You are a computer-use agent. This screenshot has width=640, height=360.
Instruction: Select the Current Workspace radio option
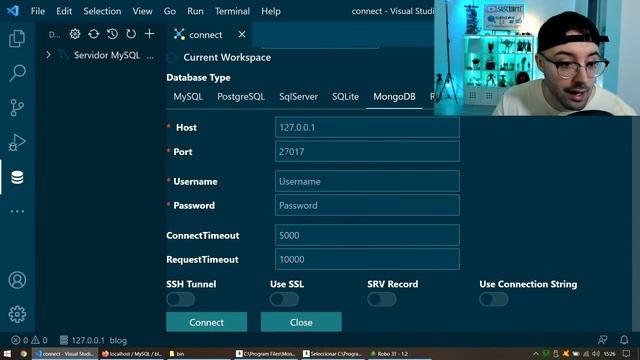172,58
